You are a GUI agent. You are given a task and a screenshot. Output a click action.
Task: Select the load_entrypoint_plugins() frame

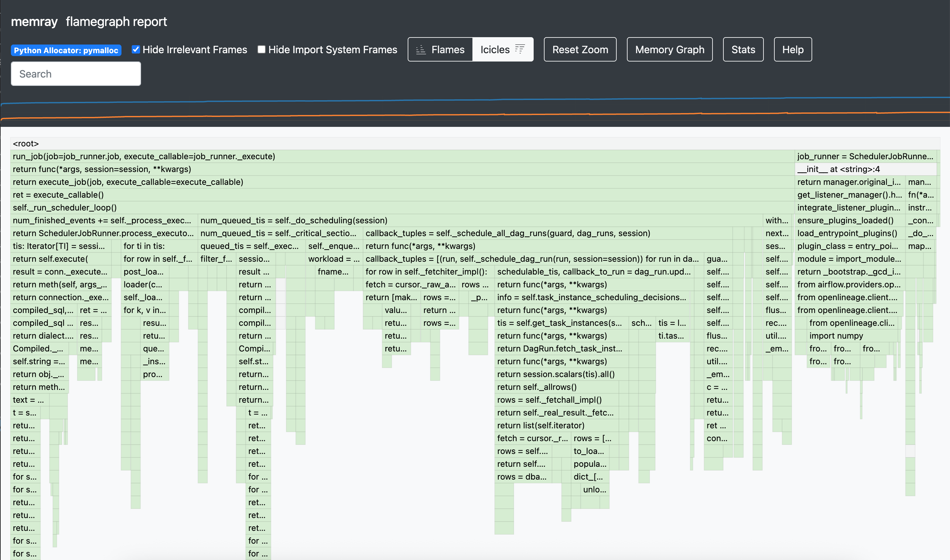point(847,233)
